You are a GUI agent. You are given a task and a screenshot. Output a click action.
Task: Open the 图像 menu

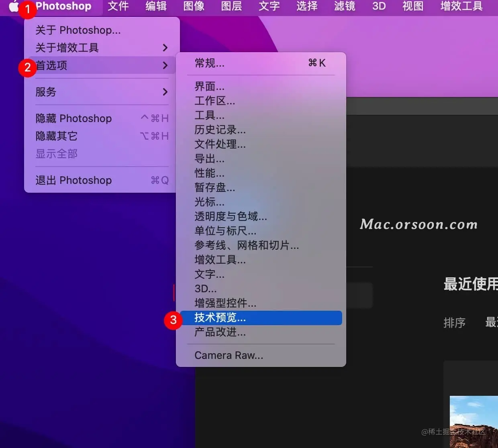point(194,6)
